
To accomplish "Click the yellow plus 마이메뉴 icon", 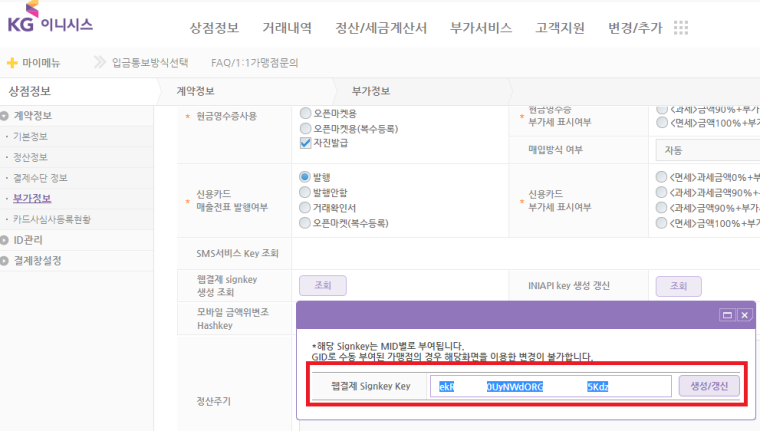I will 12,63.
